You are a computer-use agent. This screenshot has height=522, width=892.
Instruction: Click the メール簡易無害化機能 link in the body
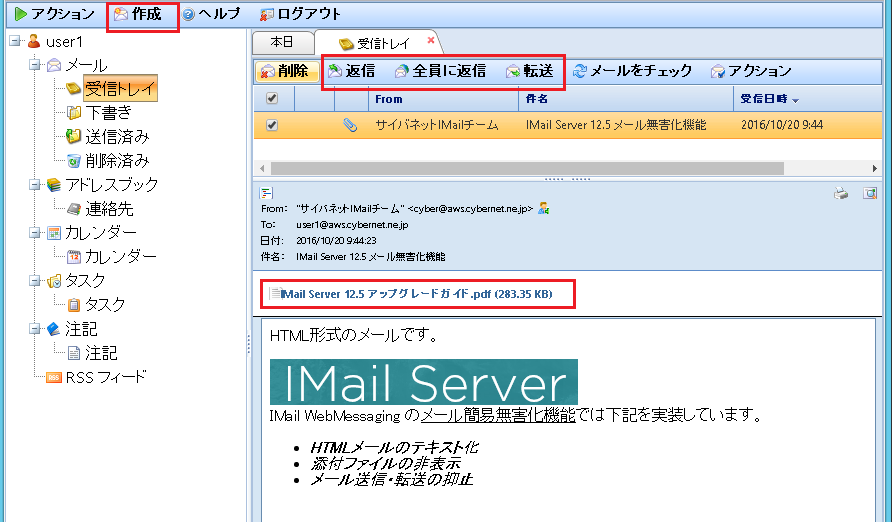498,416
